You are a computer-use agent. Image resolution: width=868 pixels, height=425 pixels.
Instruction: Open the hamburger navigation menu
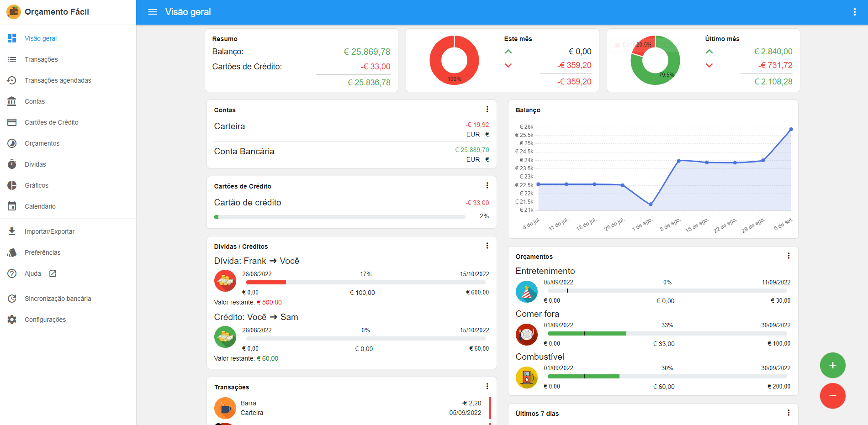153,12
